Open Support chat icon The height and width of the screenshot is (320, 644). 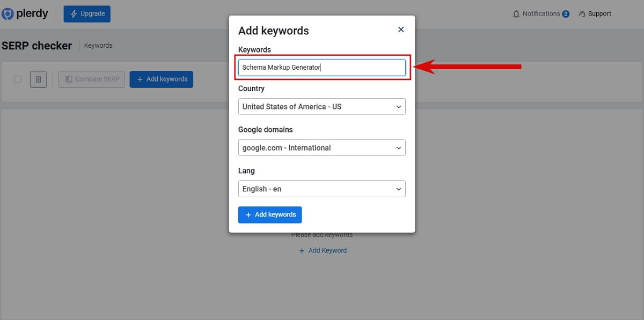(583, 13)
